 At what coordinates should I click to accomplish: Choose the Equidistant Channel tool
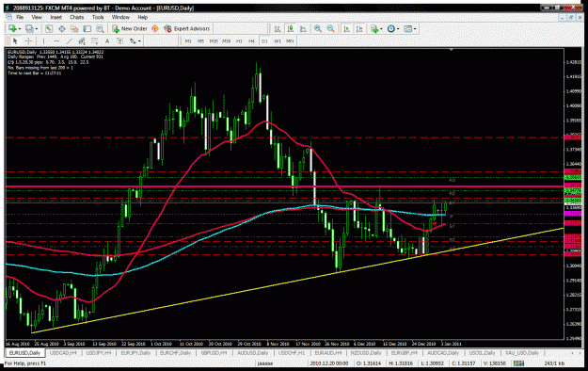(82, 40)
